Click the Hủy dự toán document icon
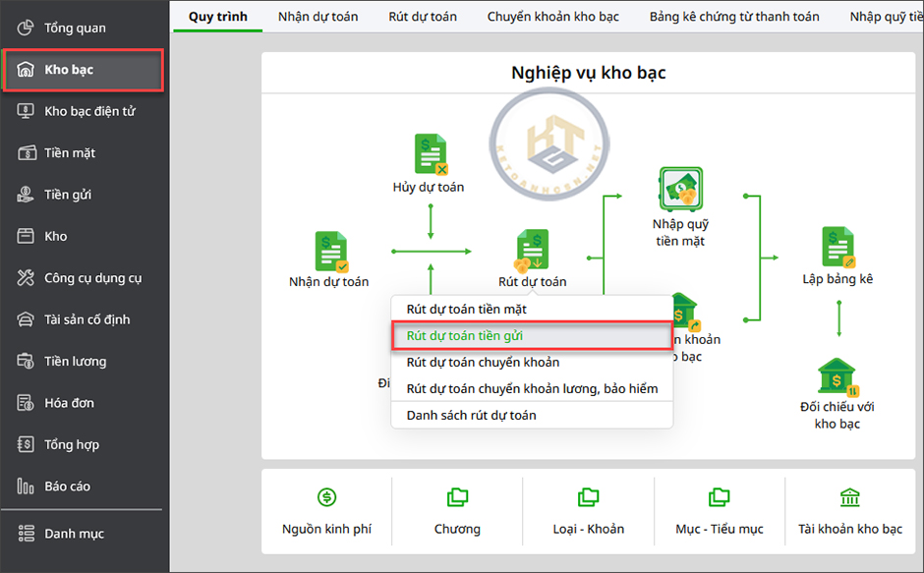The image size is (924, 573). point(430,154)
